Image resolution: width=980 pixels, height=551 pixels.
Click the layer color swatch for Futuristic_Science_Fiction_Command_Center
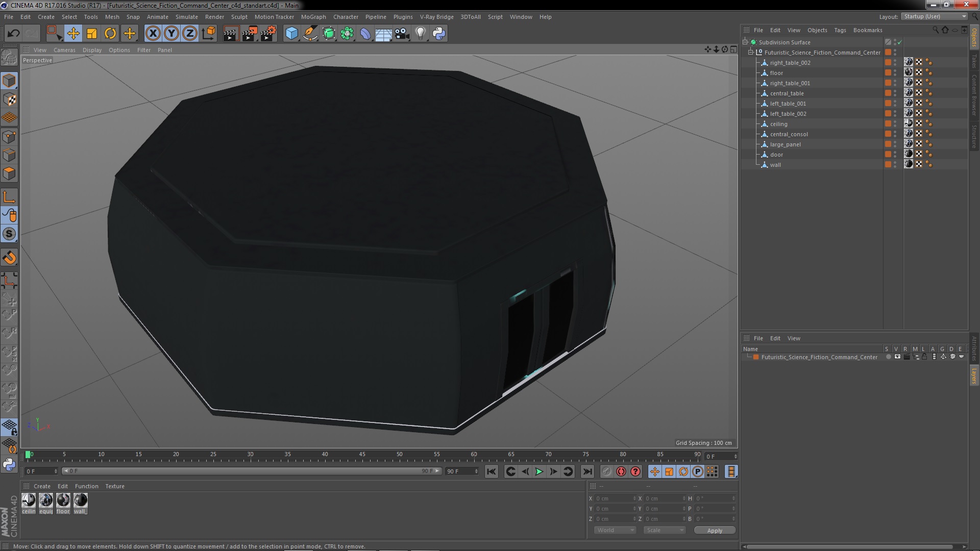(756, 357)
